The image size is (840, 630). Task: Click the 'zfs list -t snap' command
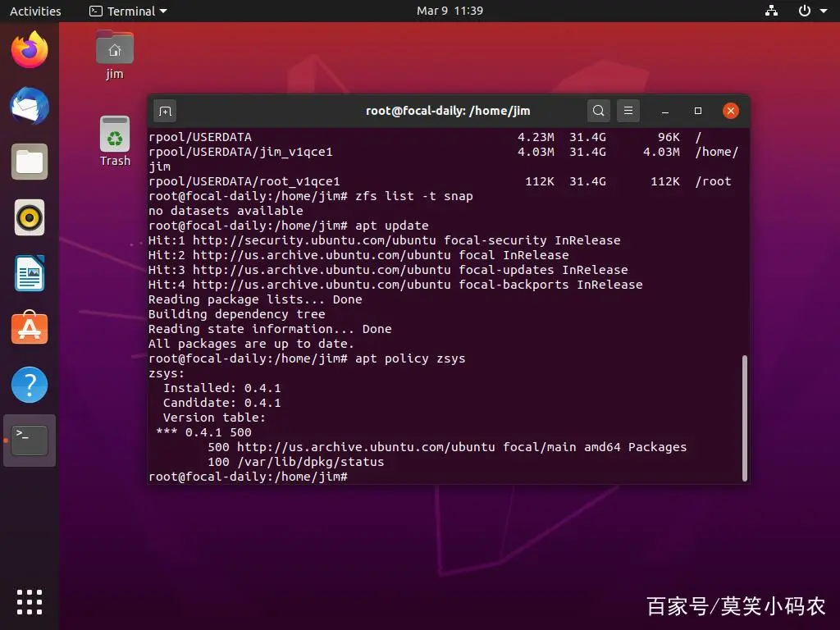414,196
